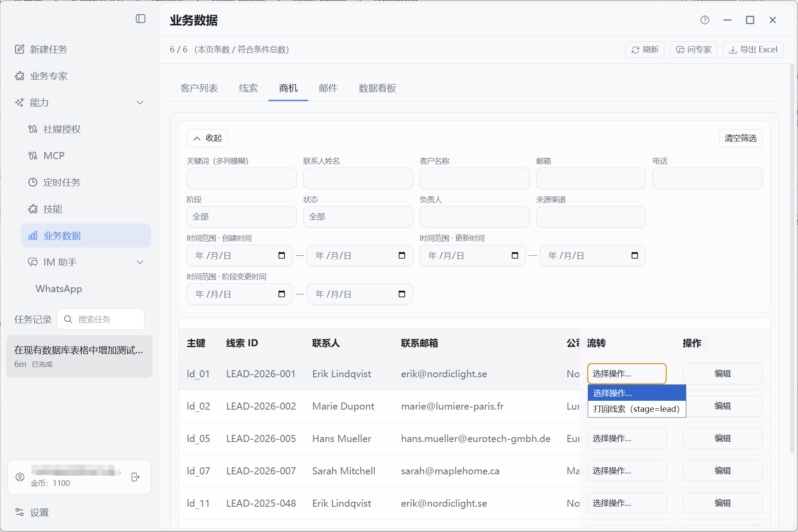Viewport: 798px width, 532px height.
Task: Switch to the 数据看板 tab
Action: coord(377,88)
